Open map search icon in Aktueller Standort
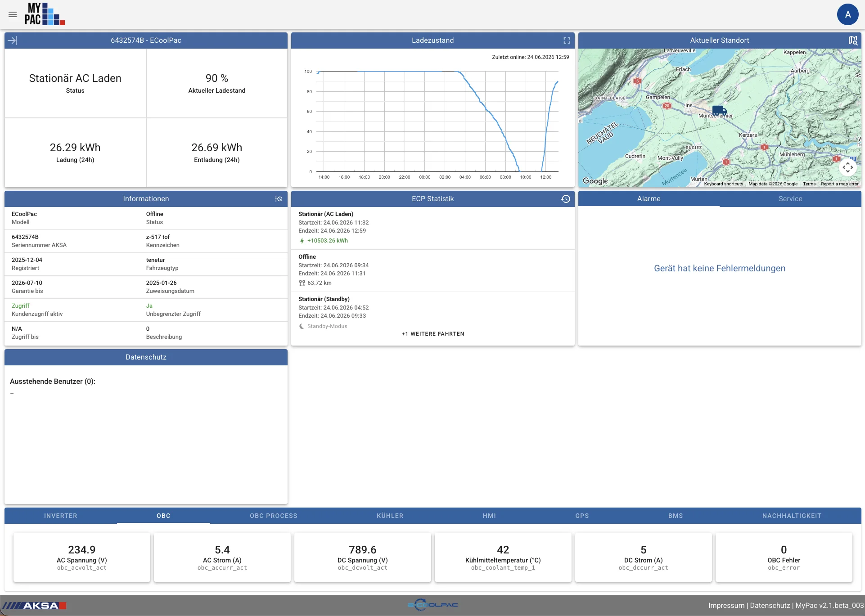This screenshot has width=865, height=616. pos(853,40)
